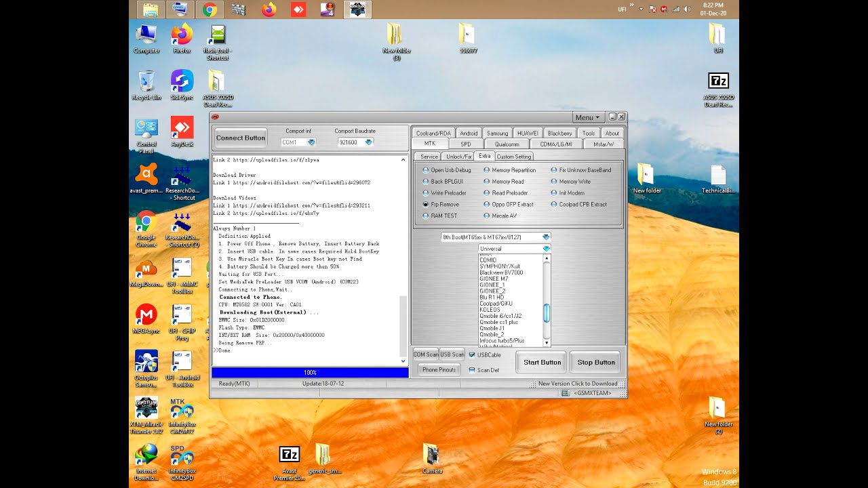Toggle the Scan Def checkbox
868x488 pixels.
point(484,370)
